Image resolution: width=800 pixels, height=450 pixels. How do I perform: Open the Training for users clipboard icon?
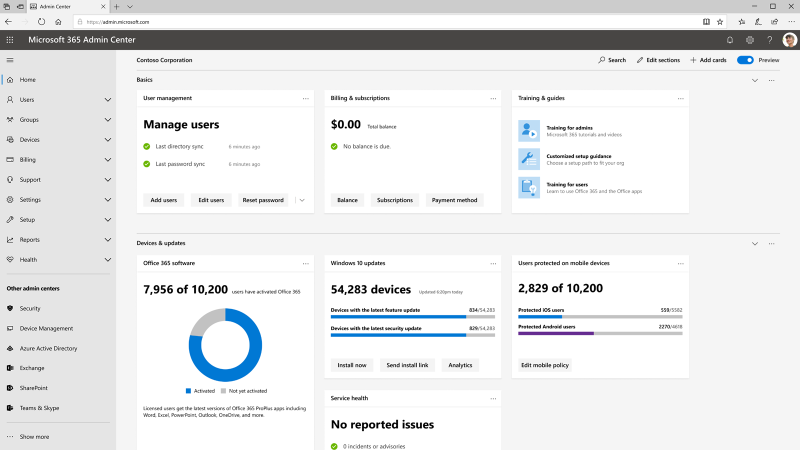tap(529, 187)
